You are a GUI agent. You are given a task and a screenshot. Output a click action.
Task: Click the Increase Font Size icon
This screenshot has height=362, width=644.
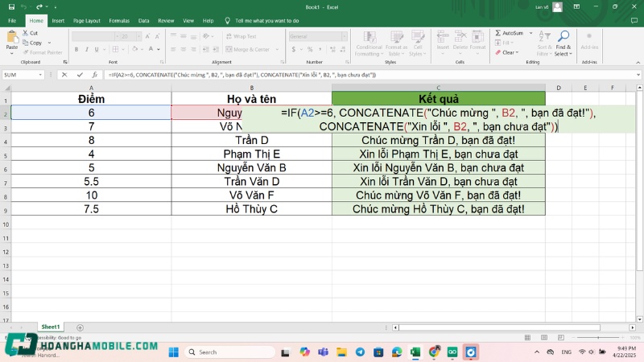point(147,36)
